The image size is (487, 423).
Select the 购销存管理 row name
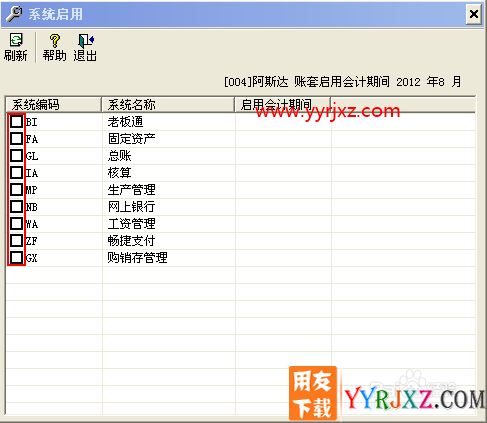click(137, 258)
